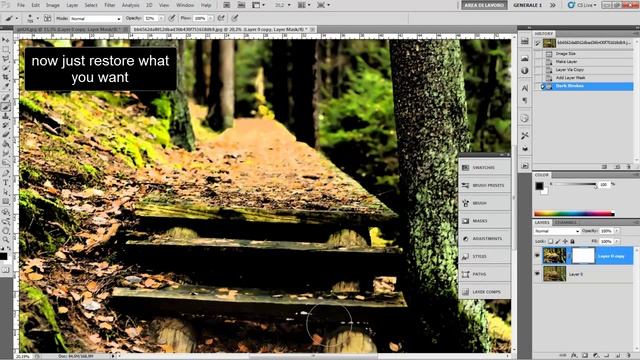This screenshot has height=360, width=640.
Task: Select the Layer Via Copy history state
Action: tap(587, 70)
